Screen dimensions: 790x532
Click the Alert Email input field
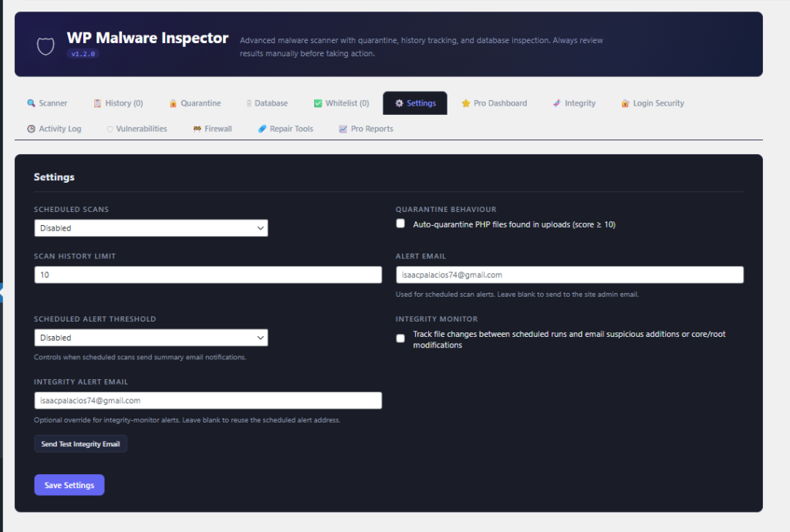pos(569,274)
